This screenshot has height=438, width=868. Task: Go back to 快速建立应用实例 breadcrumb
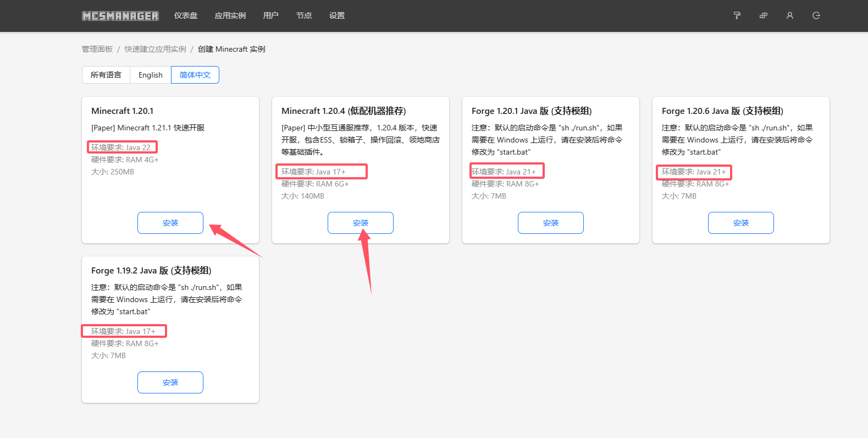pyautogui.click(x=156, y=49)
